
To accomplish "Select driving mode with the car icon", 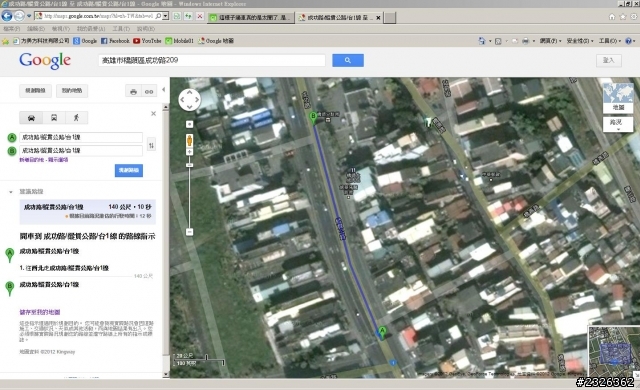I will coord(31,118).
